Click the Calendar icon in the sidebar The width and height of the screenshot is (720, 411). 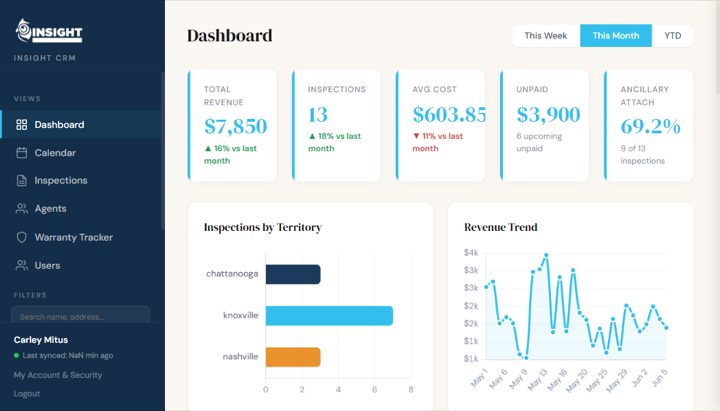[22, 152]
